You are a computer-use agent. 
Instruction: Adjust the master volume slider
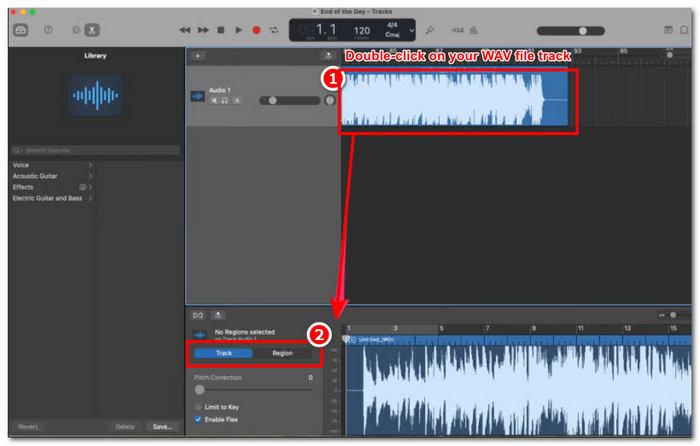point(571,31)
